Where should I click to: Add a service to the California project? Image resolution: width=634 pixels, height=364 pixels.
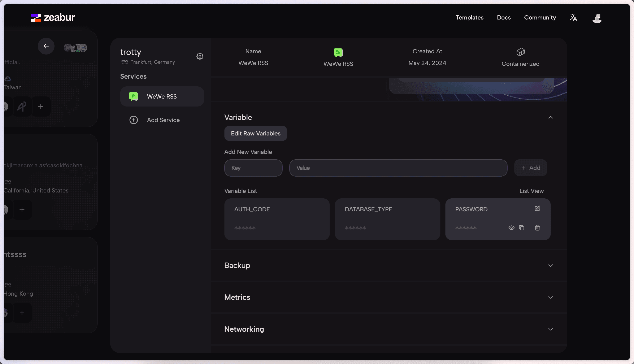click(22, 210)
